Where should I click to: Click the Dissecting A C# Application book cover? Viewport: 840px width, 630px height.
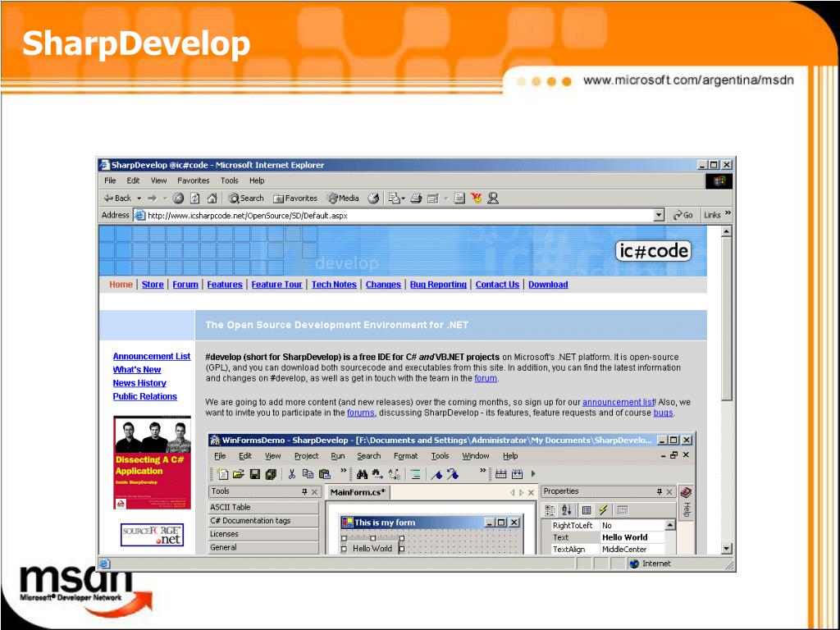(x=152, y=463)
